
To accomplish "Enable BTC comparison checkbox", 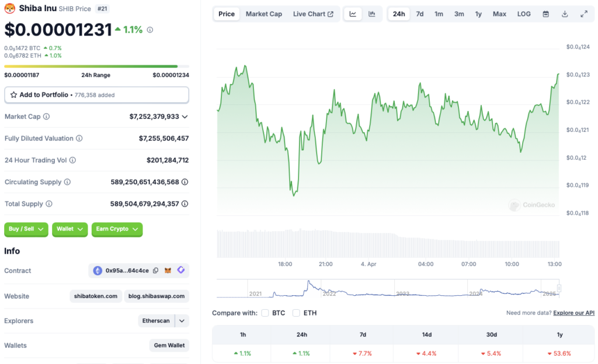I will 265,313.
